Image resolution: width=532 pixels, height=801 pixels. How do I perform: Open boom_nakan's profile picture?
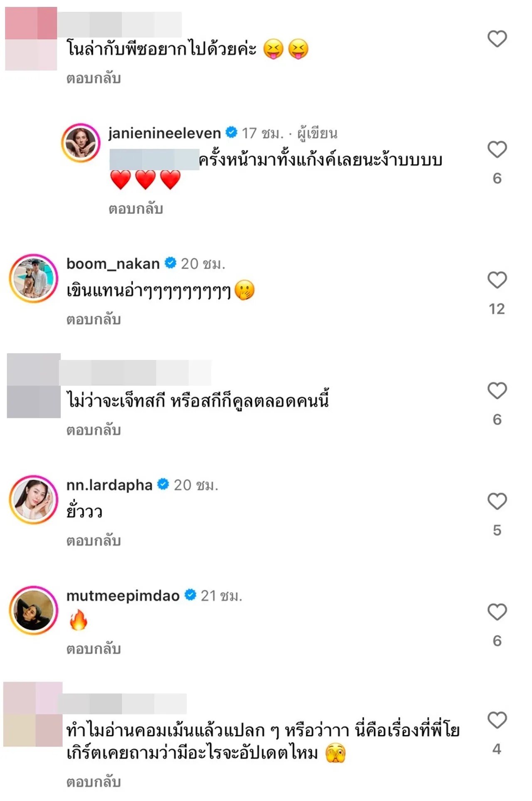33,278
